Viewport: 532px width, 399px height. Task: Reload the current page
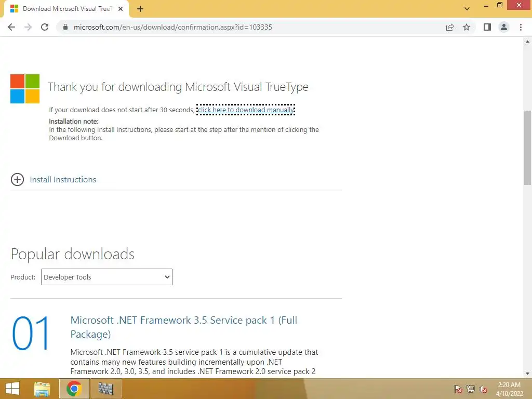tap(45, 27)
